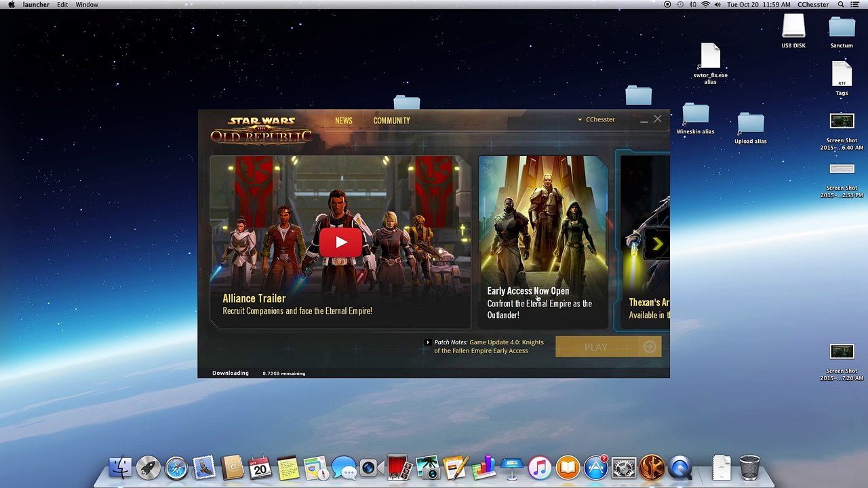Select the 6.40 AM screen shot file
Viewport: 868px width, 488px height.
pyautogui.click(x=842, y=132)
